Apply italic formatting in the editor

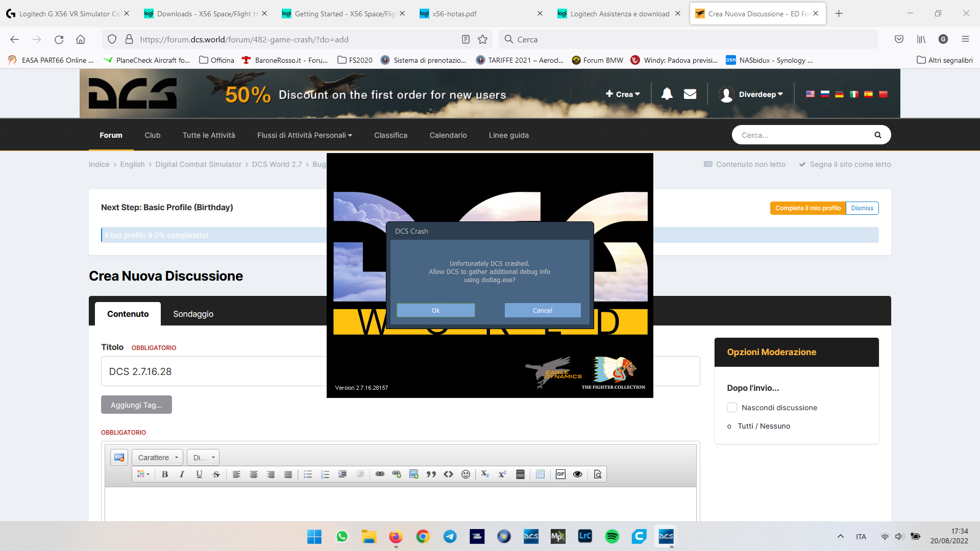(x=182, y=474)
